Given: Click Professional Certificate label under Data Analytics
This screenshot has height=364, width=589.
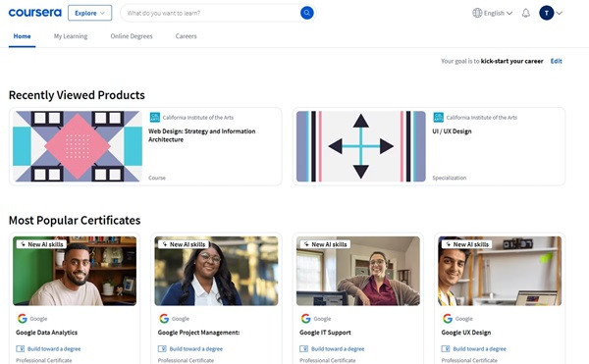Looking at the screenshot, I should point(44,360).
